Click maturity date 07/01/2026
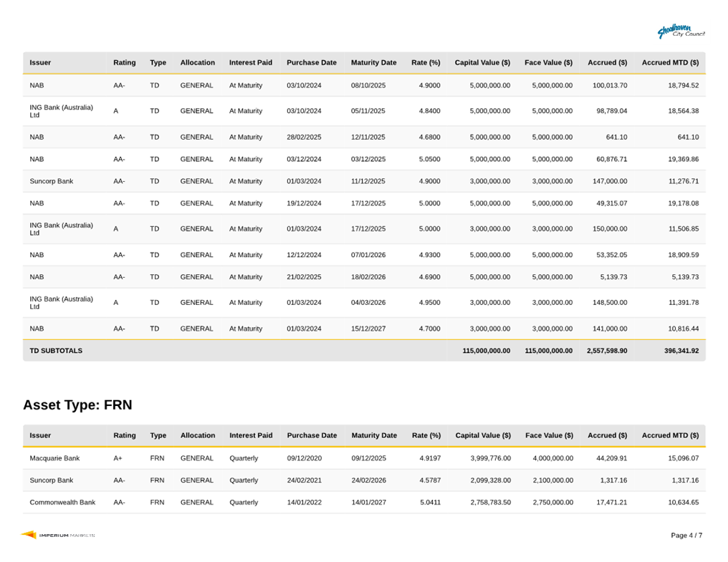Viewport: 728px width, 562px height. pos(368,255)
